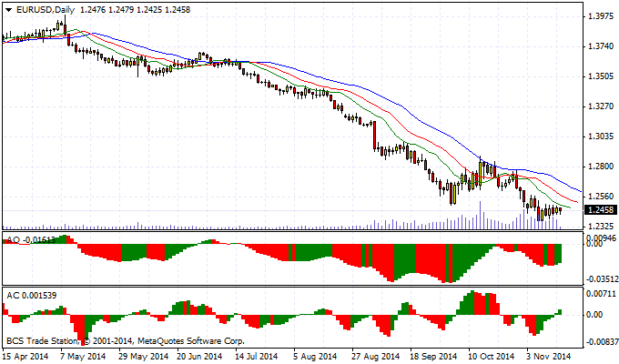
Task: Click the 20 Jun 2014 date label
Action: (x=199, y=356)
